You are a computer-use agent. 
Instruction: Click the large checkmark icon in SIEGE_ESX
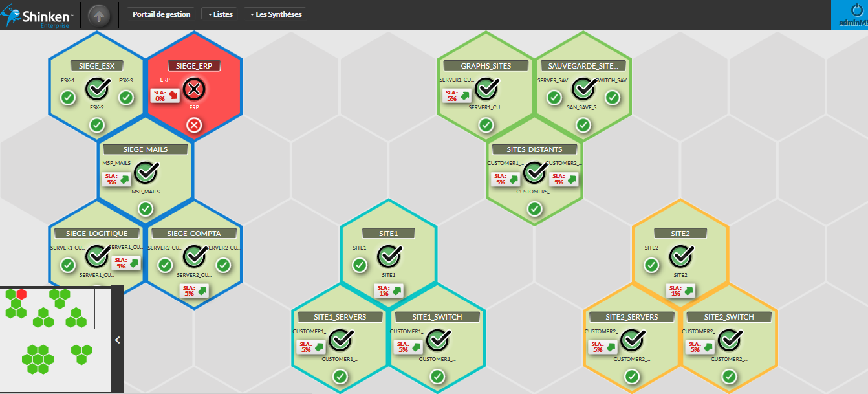(x=97, y=87)
